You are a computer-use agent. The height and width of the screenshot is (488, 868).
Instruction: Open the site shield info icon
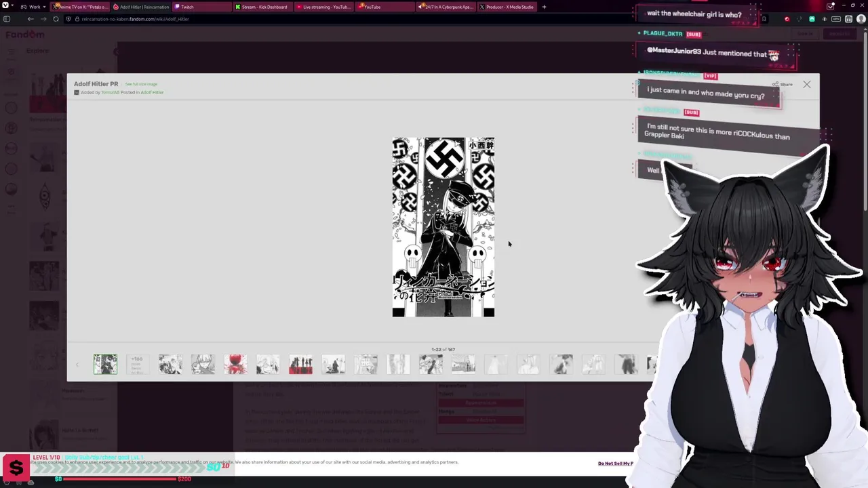tap(68, 19)
